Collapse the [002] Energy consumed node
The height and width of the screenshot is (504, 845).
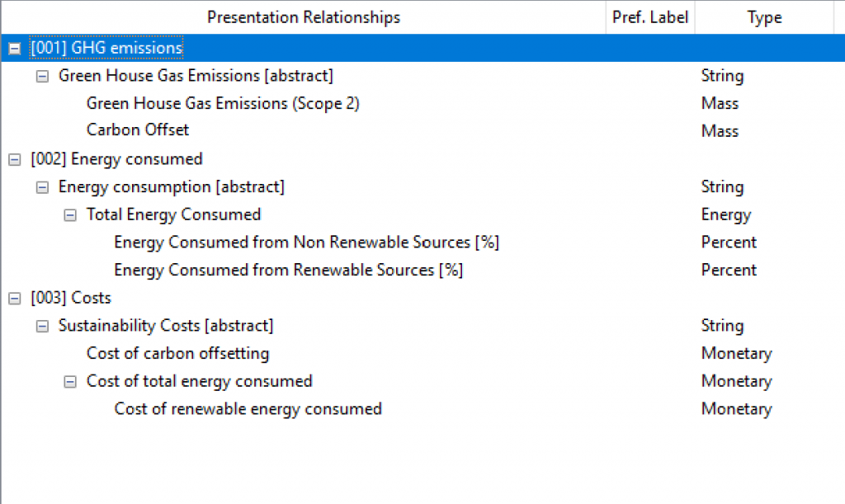pyautogui.click(x=15, y=159)
